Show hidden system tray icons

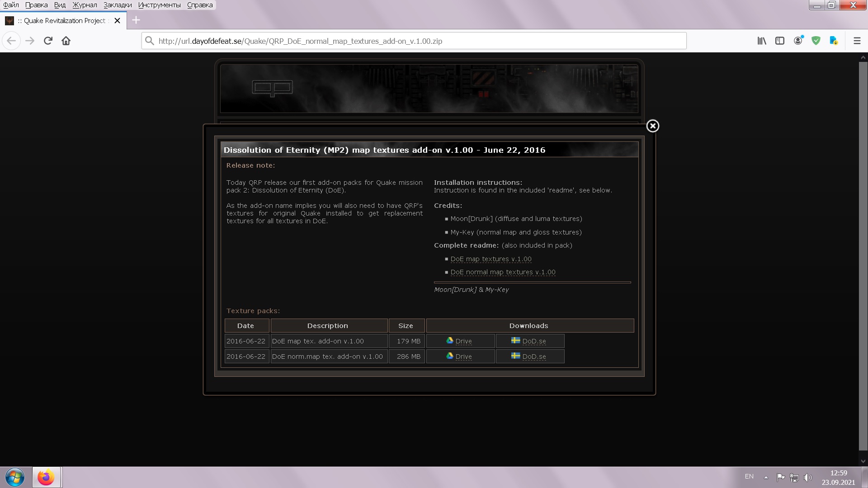coord(766,477)
